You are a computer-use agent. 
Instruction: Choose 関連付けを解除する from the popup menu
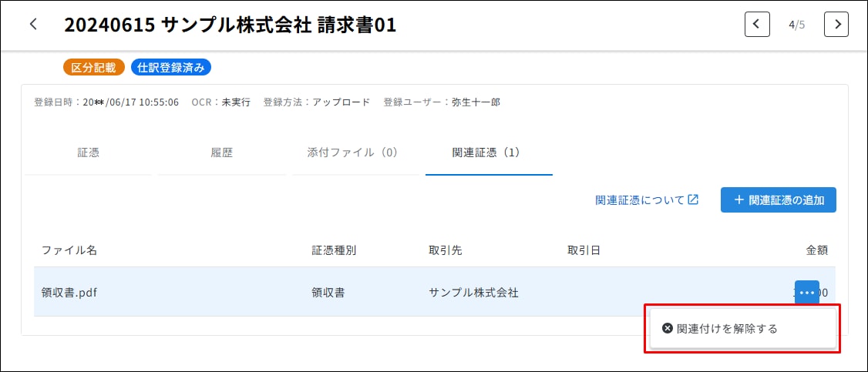tap(742, 329)
